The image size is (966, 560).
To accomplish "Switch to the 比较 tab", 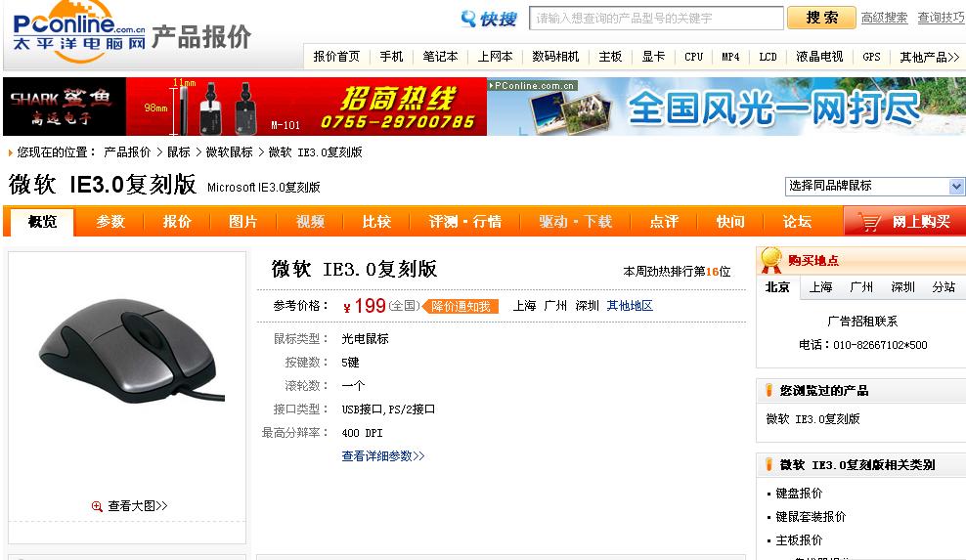I will click(x=376, y=222).
